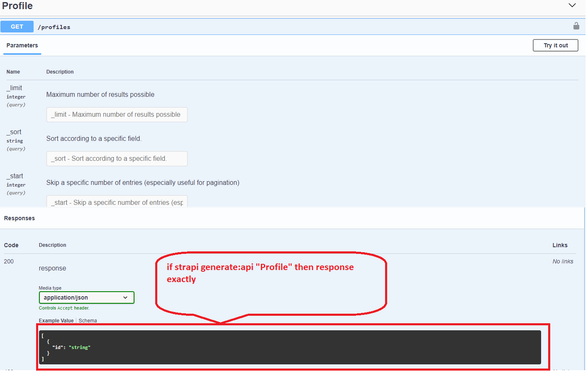The height and width of the screenshot is (376, 588).
Task: Click the "Controls Accept header." note
Action: 64,308
